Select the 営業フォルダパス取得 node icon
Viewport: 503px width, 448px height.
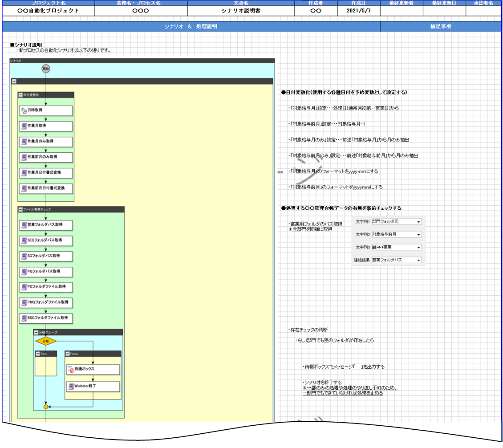[x=24, y=224]
